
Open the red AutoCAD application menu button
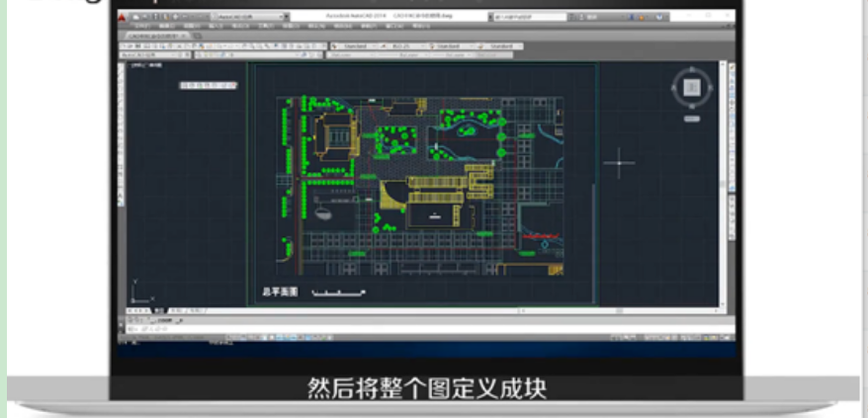(123, 17)
